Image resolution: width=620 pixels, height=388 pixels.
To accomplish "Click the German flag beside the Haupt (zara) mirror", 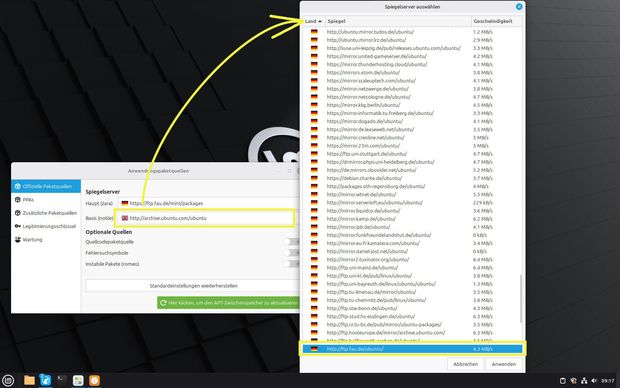I will pos(125,203).
